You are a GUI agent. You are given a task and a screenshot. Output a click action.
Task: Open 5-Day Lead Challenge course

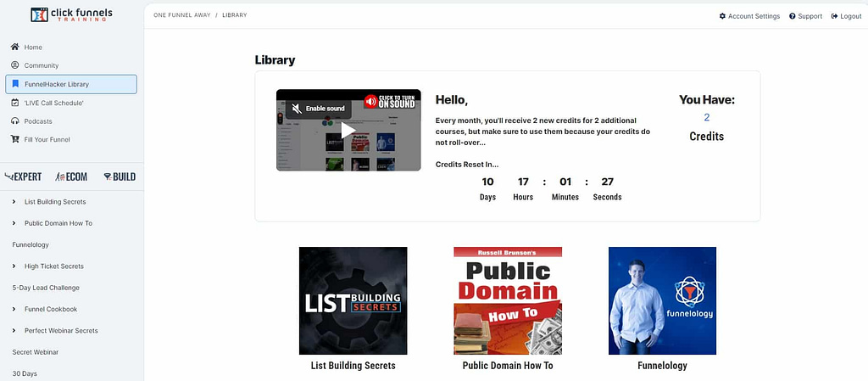[x=46, y=288]
